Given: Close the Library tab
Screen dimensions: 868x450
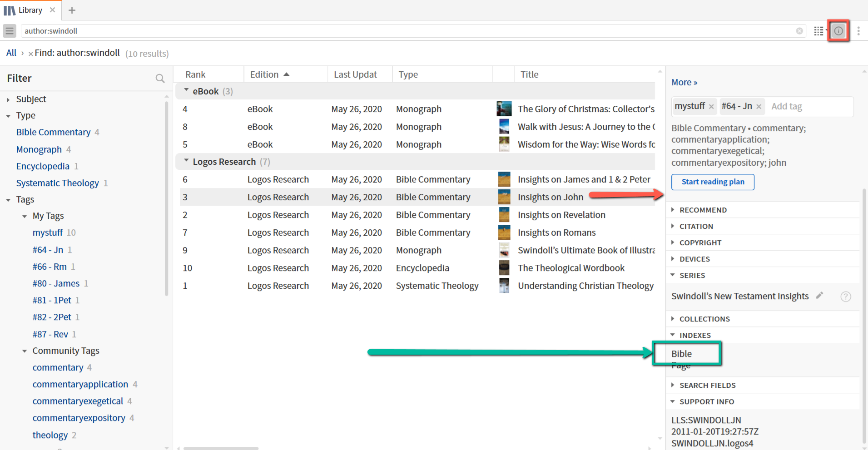Looking at the screenshot, I should (52, 10).
